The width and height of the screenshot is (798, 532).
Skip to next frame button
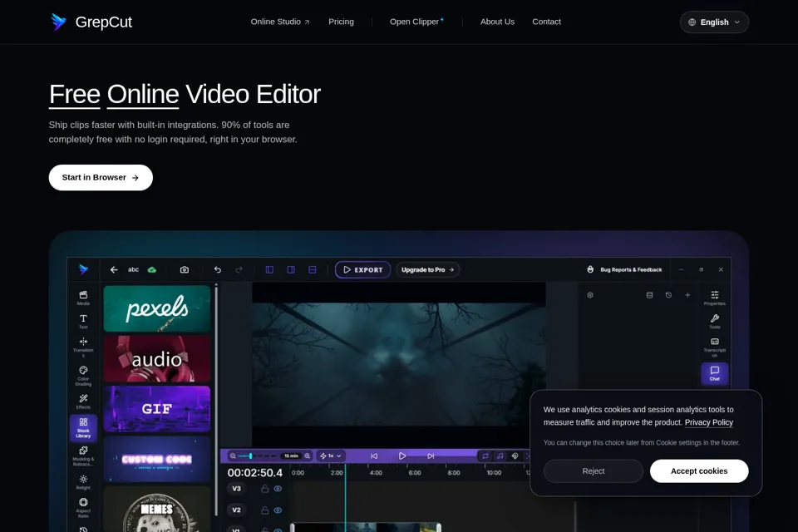431,456
